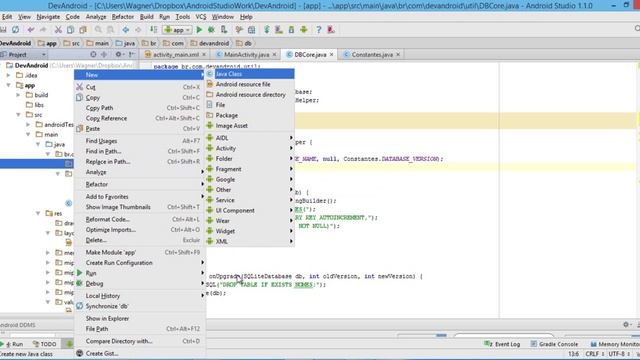Click Delete in context menu
The width and height of the screenshot is (640, 360).
(x=140, y=240)
